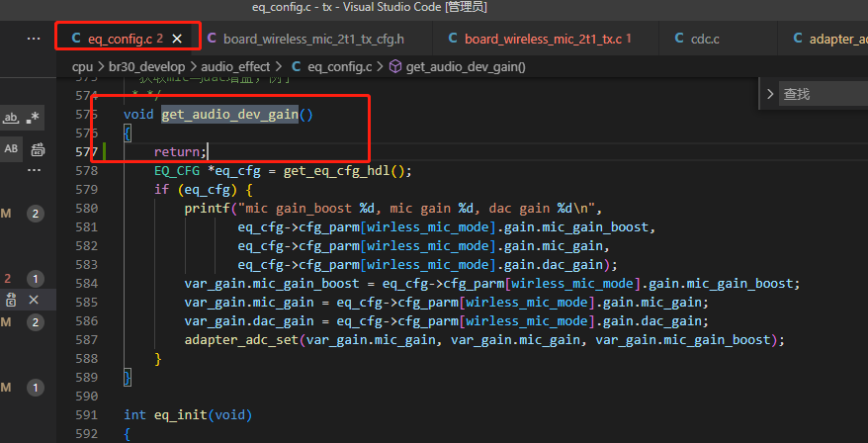
Task: Close the eq_config.c tab
Action: pyautogui.click(x=177, y=39)
